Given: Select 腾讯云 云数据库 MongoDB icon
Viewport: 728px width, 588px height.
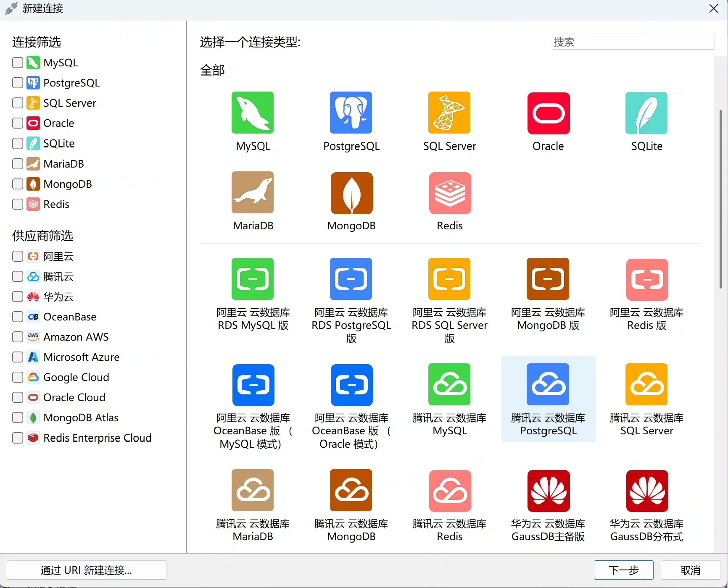Looking at the screenshot, I should (351, 490).
